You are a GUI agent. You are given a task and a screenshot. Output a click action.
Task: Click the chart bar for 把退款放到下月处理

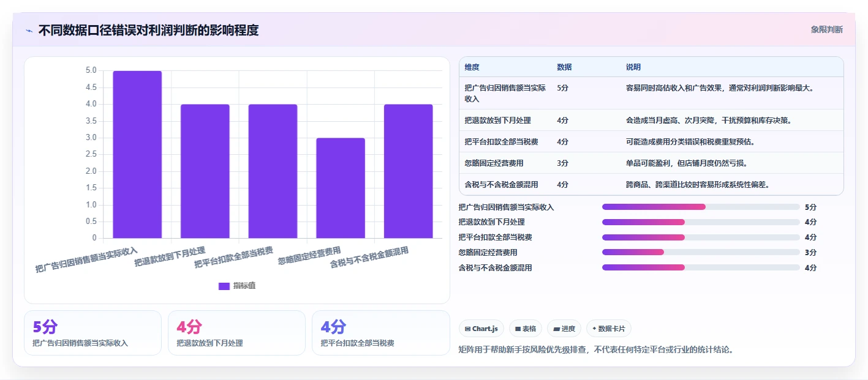205,171
